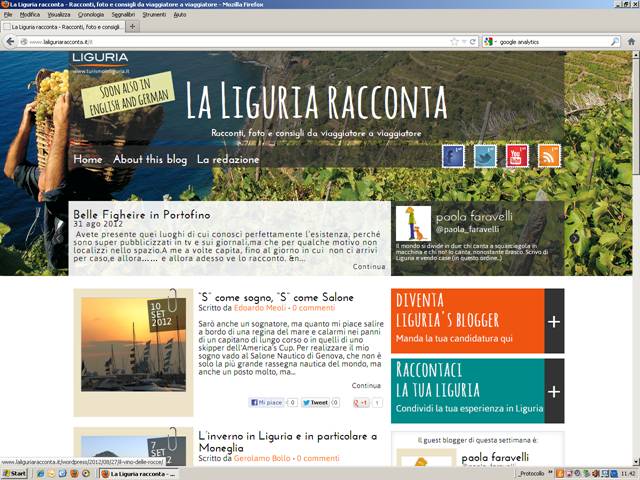Open author Gerolamo Bollo link
The width and height of the screenshot is (640, 480).
262,458
